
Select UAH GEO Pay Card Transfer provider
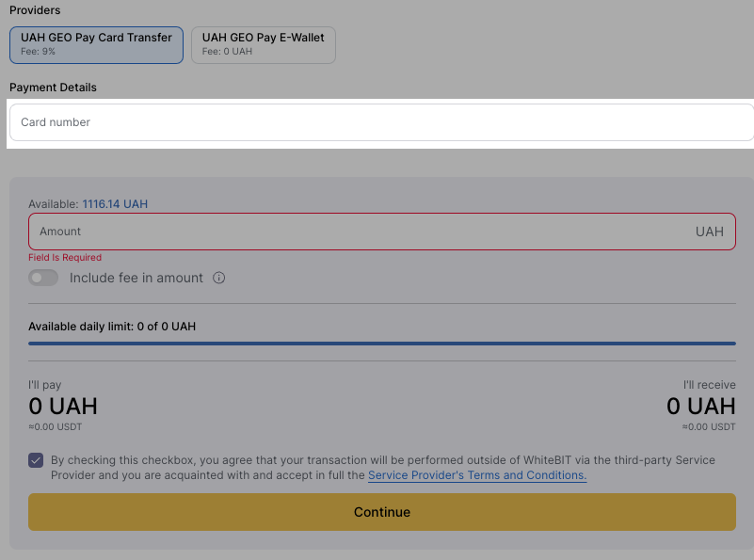point(96,45)
